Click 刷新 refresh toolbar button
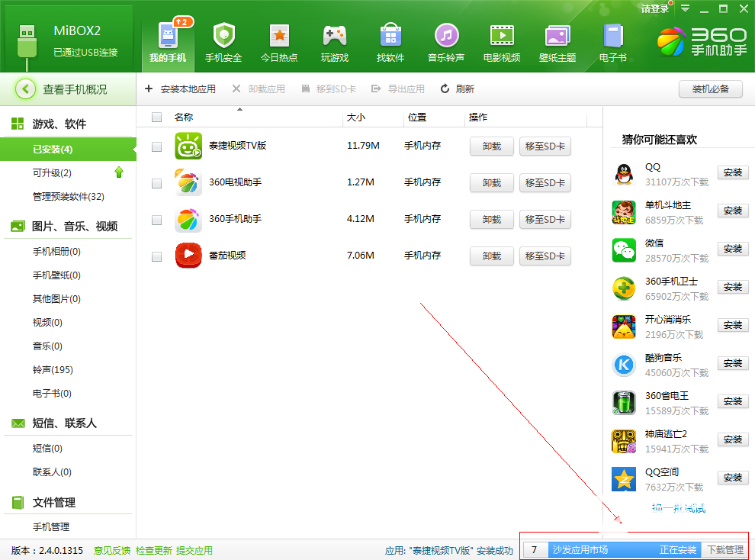This screenshot has height=560, width=755. tap(458, 89)
